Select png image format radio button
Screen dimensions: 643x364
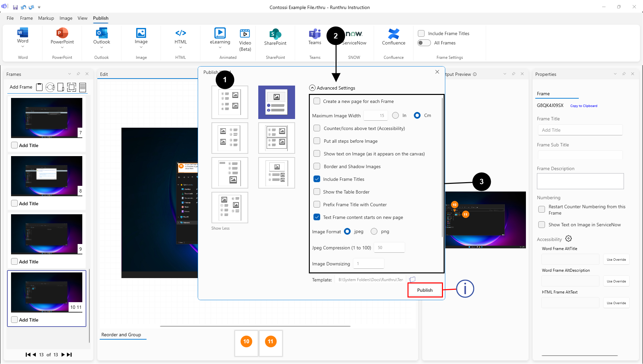pos(374,231)
